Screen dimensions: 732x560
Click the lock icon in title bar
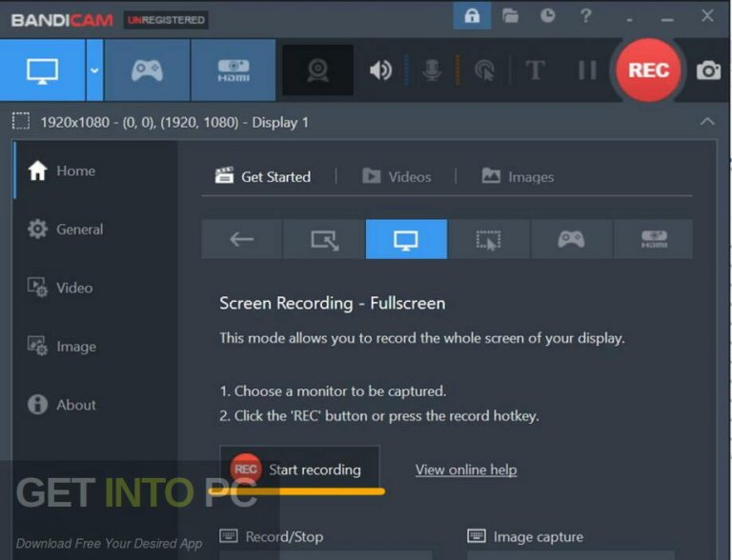472,15
